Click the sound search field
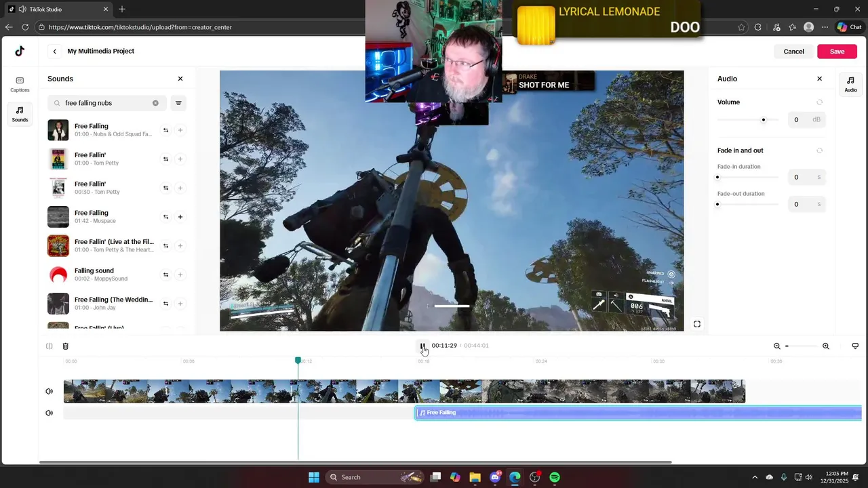The width and height of the screenshot is (868, 488). (x=106, y=103)
